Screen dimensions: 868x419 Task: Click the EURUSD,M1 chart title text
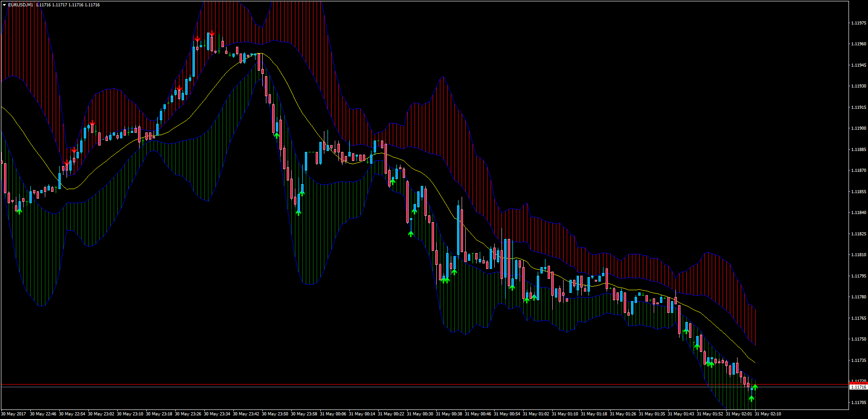coord(20,5)
